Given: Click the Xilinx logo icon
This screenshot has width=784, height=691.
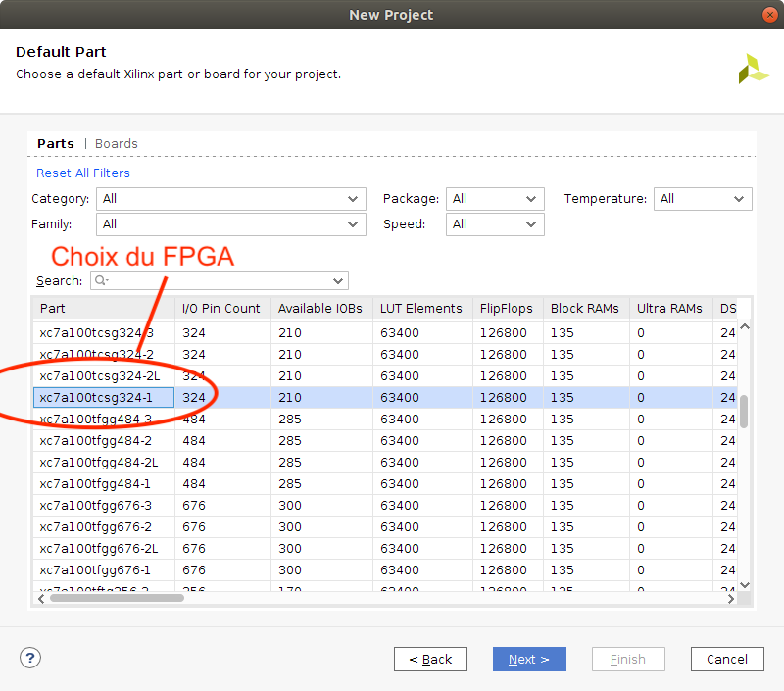Looking at the screenshot, I should tap(754, 69).
